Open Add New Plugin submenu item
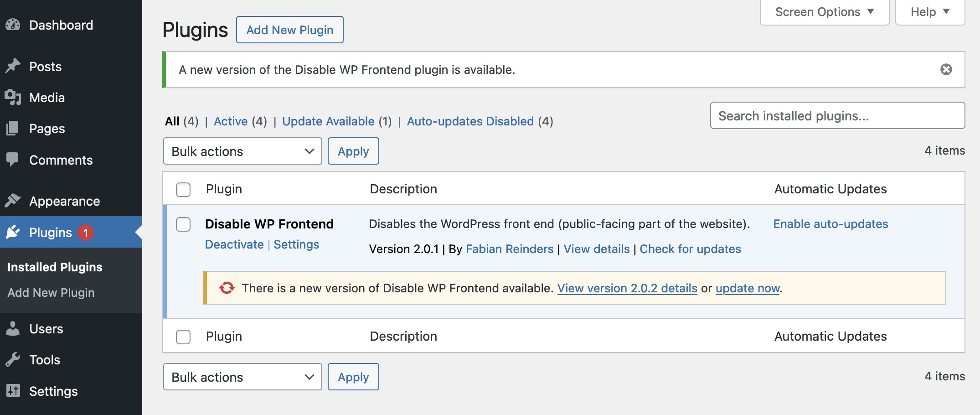This screenshot has height=415, width=980. [51, 293]
